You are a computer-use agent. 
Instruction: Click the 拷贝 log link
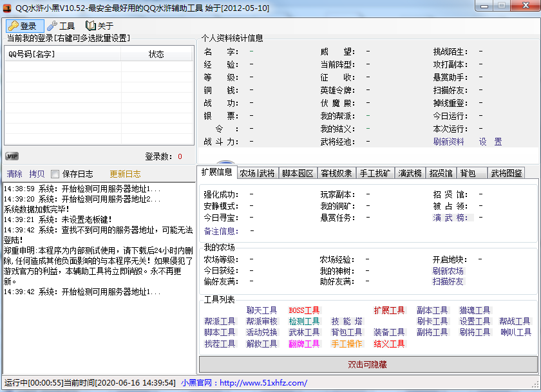point(37,174)
